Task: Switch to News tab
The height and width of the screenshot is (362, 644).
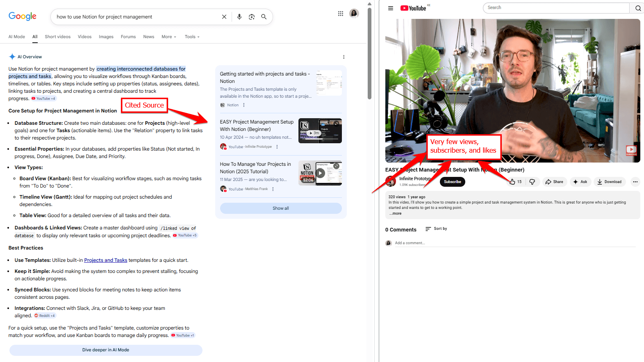Action: [149, 37]
